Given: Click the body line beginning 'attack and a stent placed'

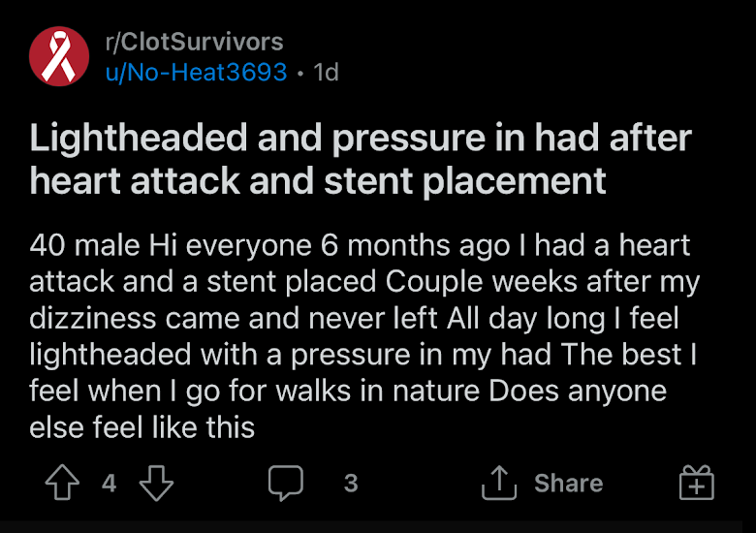Looking at the screenshot, I should click(x=364, y=282).
